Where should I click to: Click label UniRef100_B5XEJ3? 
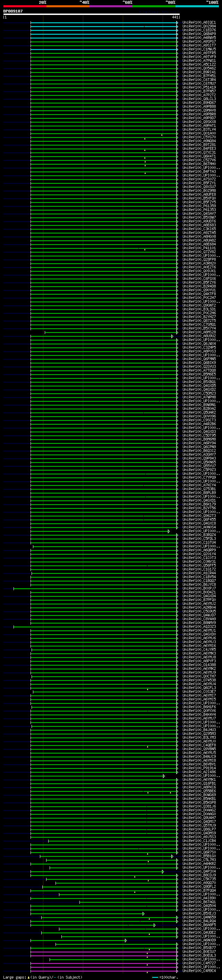tap(199, 913)
